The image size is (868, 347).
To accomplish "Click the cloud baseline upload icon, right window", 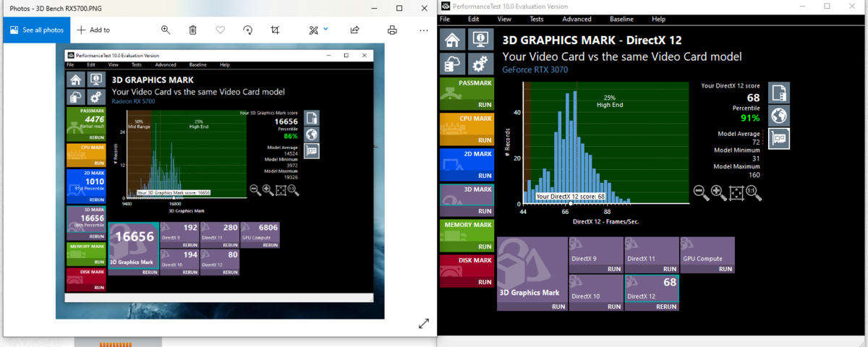I will pos(453,64).
